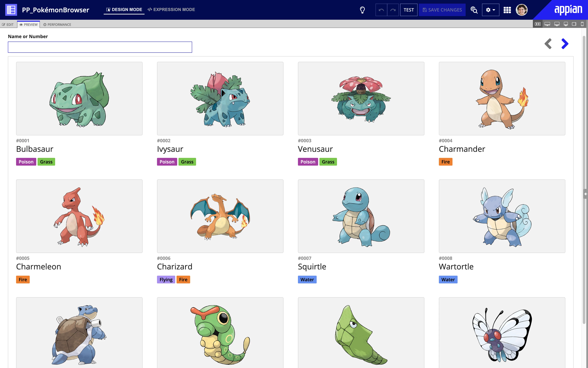Select the tablet preview icon
Screen dimensions: 588x368
click(x=574, y=24)
